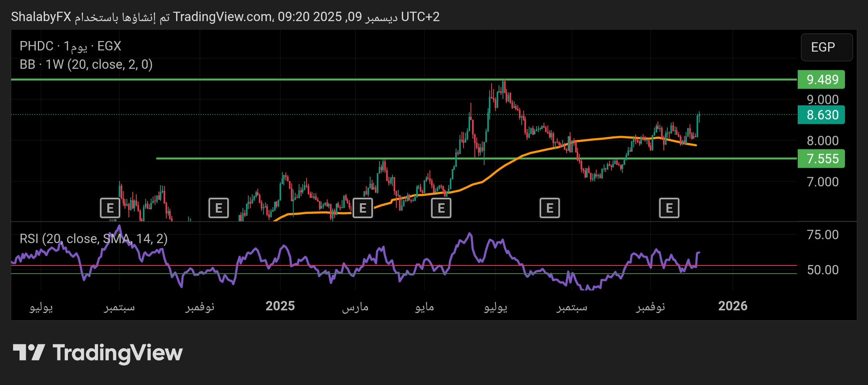Click the PHDC symbol title
Viewport: 868px width, 385px height.
(36, 46)
